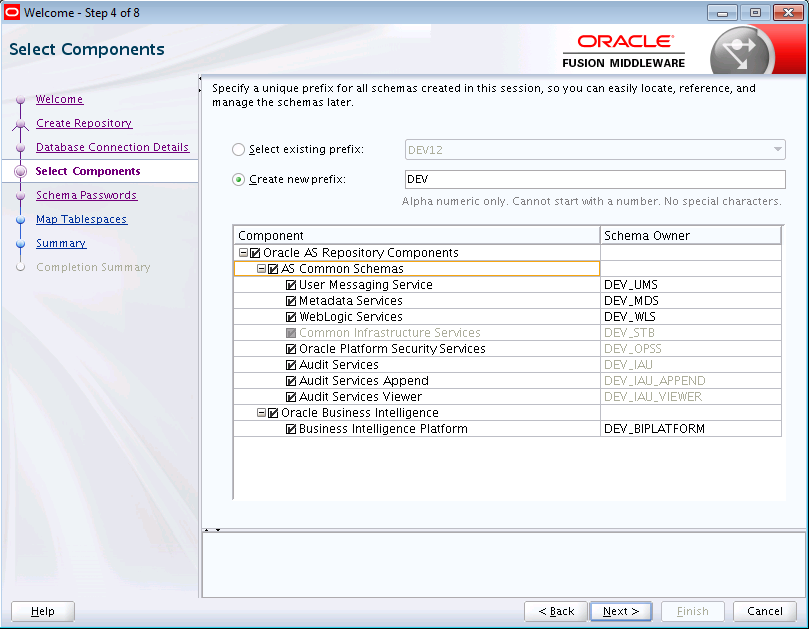Select the 'Create new prefix' radio button
The image size is (809, 629).
click(x=238, y=180)
